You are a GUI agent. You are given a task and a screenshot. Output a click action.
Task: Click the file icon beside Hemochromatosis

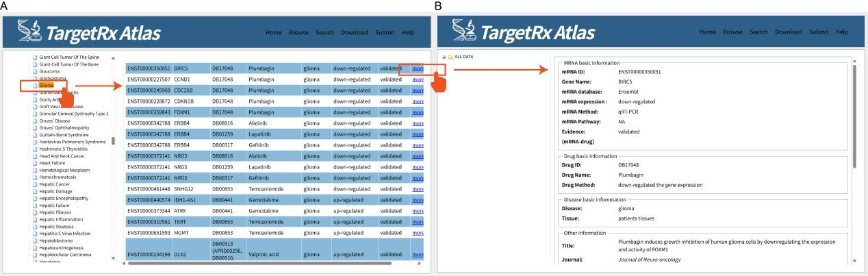[36, 177]
